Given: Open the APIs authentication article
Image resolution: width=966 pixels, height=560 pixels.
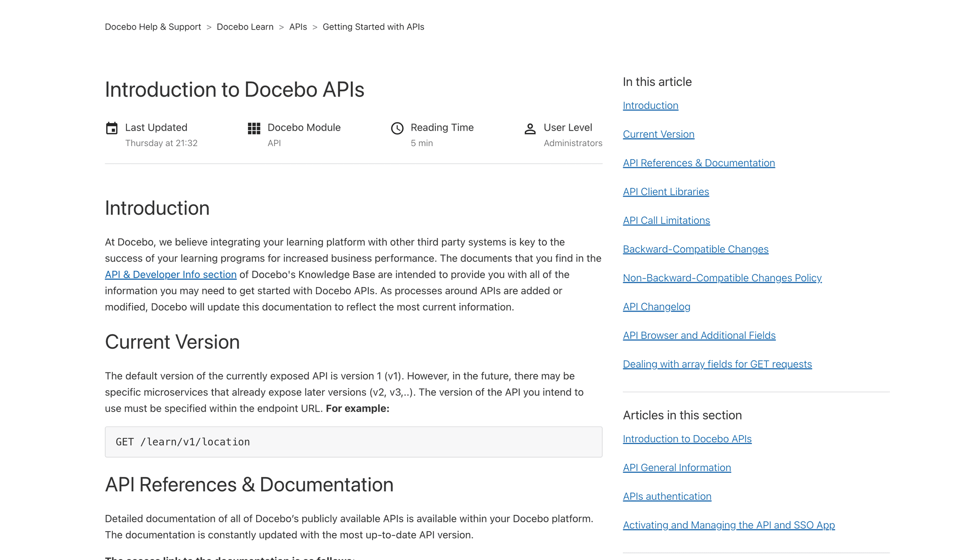Looking at the screenshot, I should click(x=667, y=496).
